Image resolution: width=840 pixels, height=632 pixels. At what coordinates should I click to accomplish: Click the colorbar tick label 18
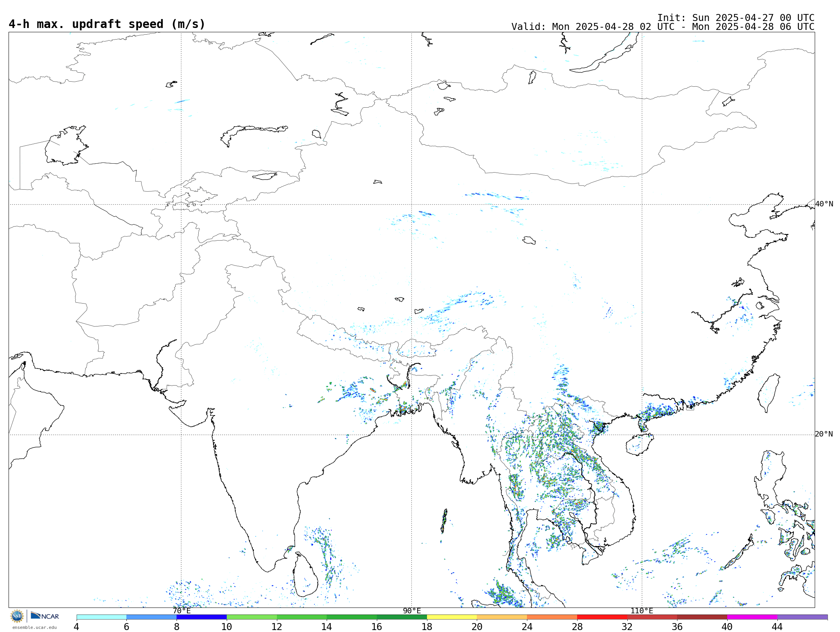tap(427, 627)
